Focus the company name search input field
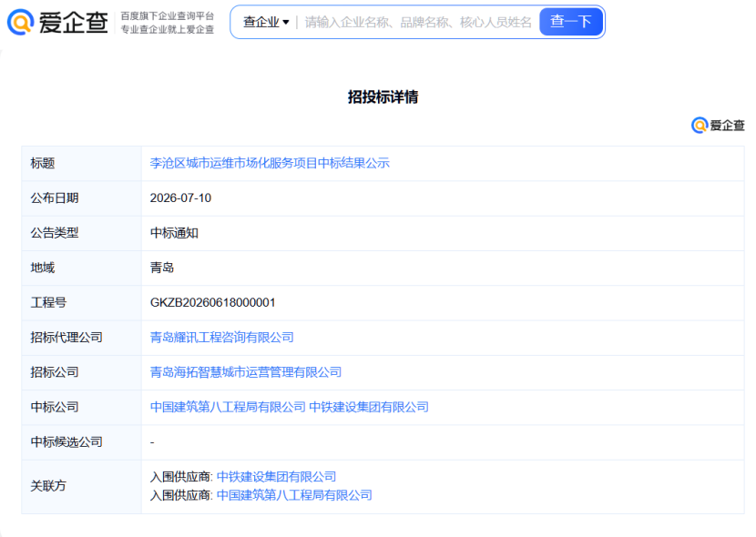The image size is (756, 537). click(417, 22)
